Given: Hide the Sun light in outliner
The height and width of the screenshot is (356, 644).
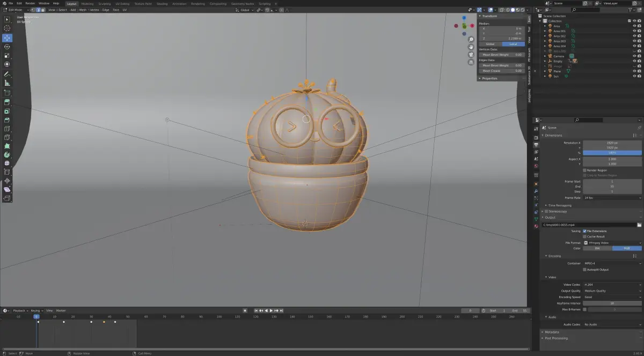Looking at the screenshot, I should tap(634, 76).
